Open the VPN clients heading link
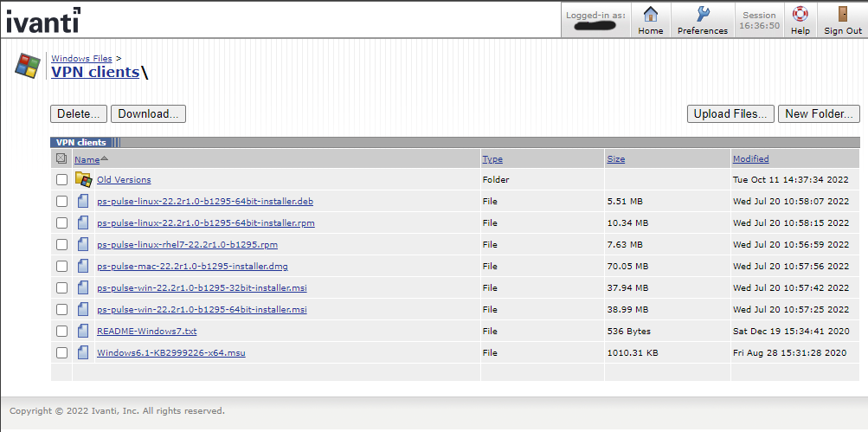The image size is (868, 432). (95, 72)
